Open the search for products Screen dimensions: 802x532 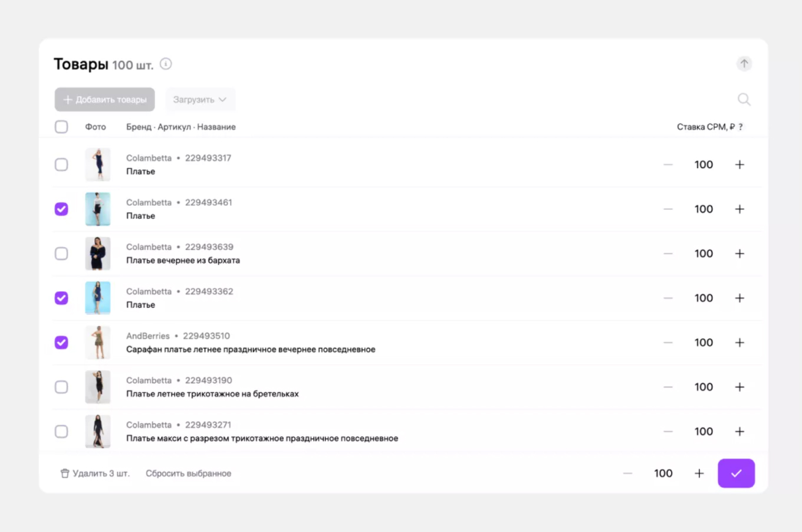(744, 99)
